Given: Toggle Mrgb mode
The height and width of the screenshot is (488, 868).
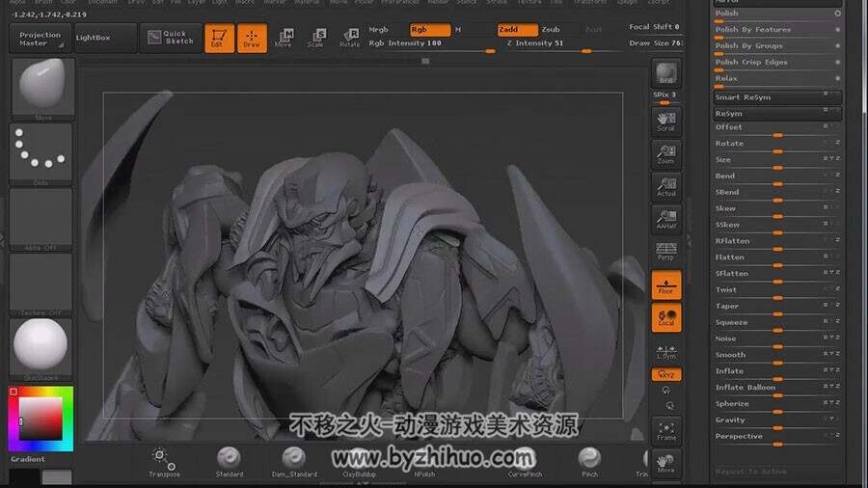Looking at the screenshot, I should tap(379, 29).
